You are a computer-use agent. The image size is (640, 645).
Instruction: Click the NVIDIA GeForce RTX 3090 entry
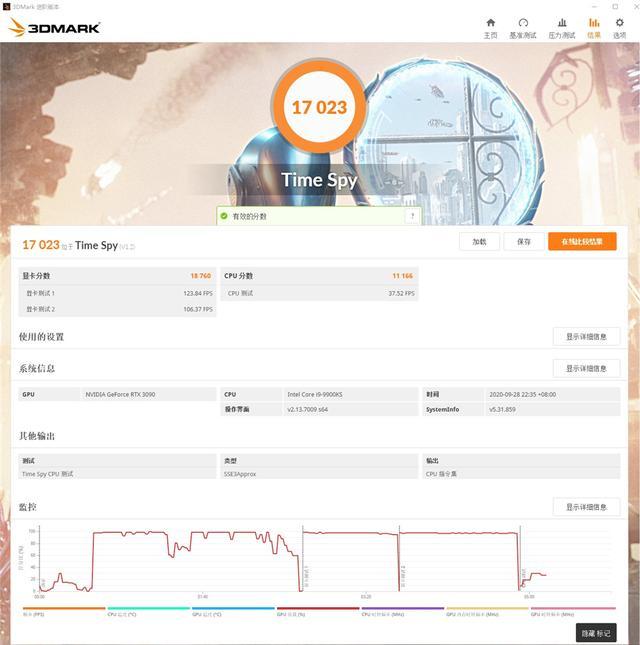[x=120, y=394]
